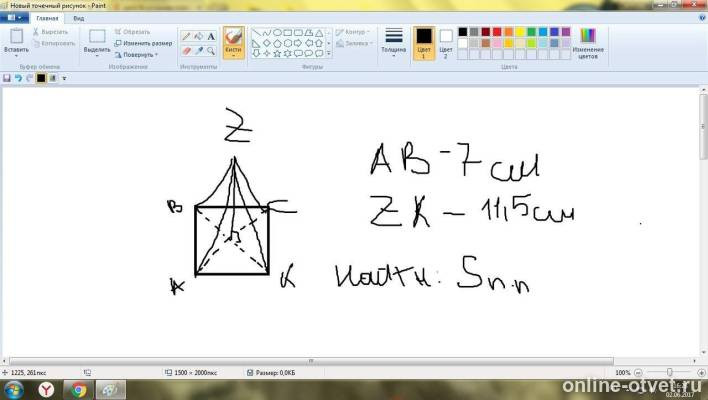Click Resize (Изменить размер) button
The height and width of the screenshot is (400, 708).
[x=143, y=43]
